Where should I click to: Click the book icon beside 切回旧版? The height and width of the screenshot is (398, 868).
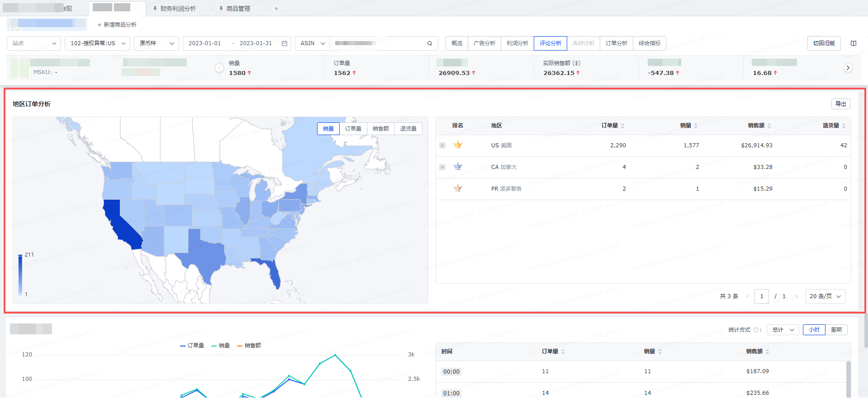coord(853,43)
